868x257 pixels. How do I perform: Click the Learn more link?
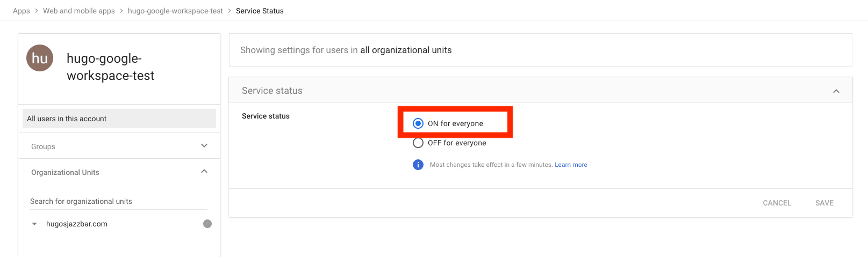571,165
